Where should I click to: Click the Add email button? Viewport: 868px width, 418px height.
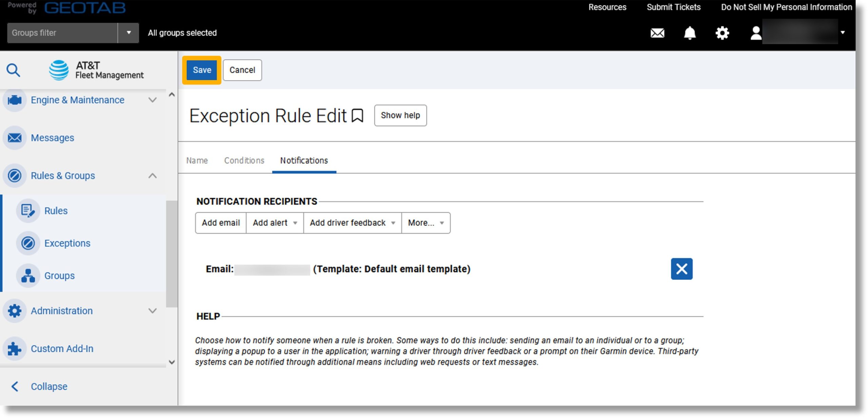221,223
